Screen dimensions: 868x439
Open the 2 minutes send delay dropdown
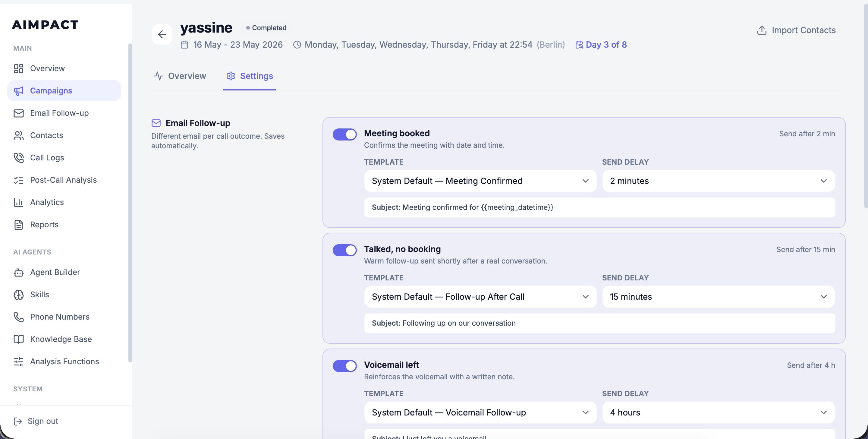[x=719, y=181]
